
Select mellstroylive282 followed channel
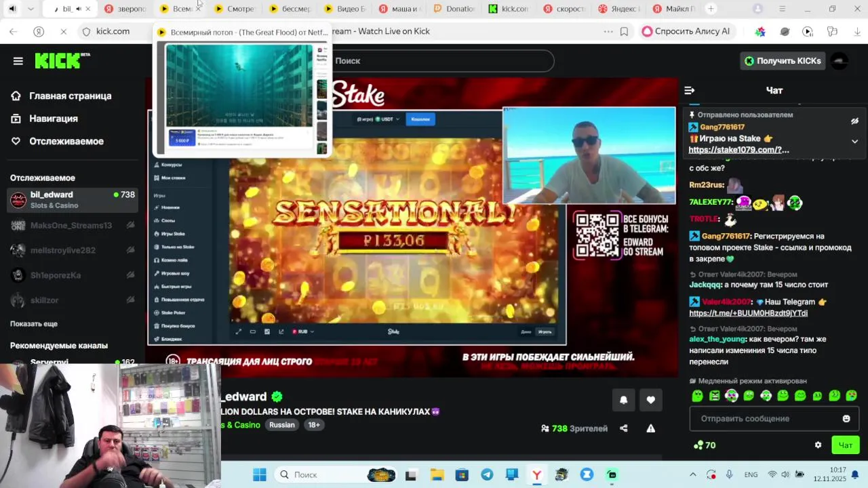pyautogui.click(x=73, y=250)
